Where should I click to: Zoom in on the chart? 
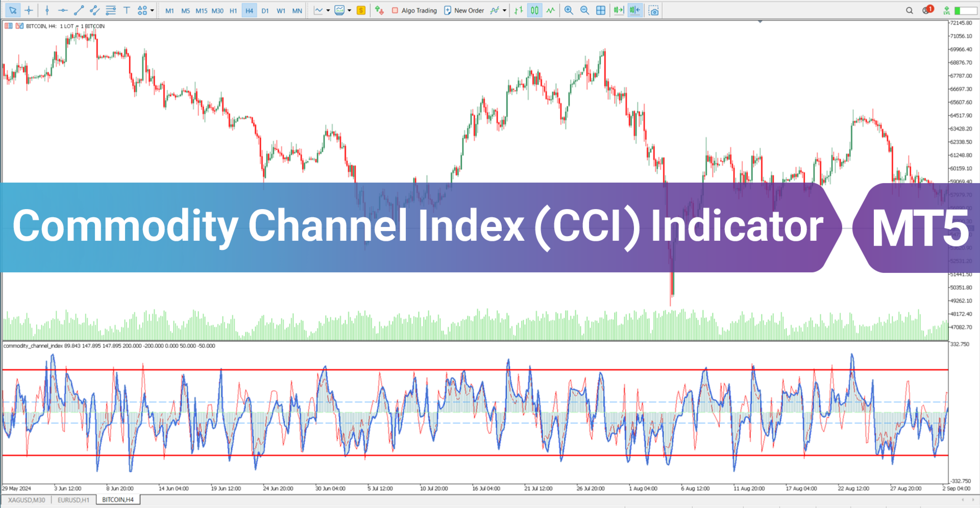click(569, 10)
